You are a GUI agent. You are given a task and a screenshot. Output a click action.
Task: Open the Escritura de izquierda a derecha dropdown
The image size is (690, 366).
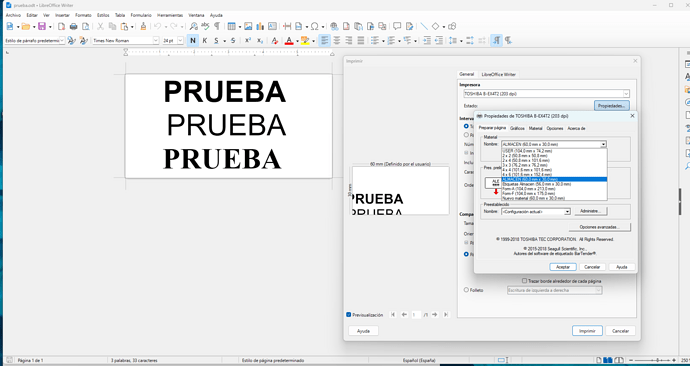click(x=598, y=290)
